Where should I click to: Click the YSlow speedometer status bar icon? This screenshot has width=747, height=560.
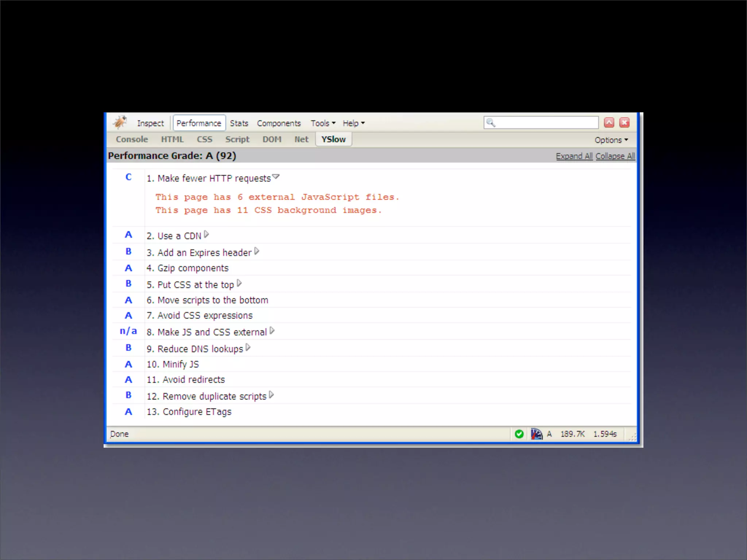[x=536, y=434]
